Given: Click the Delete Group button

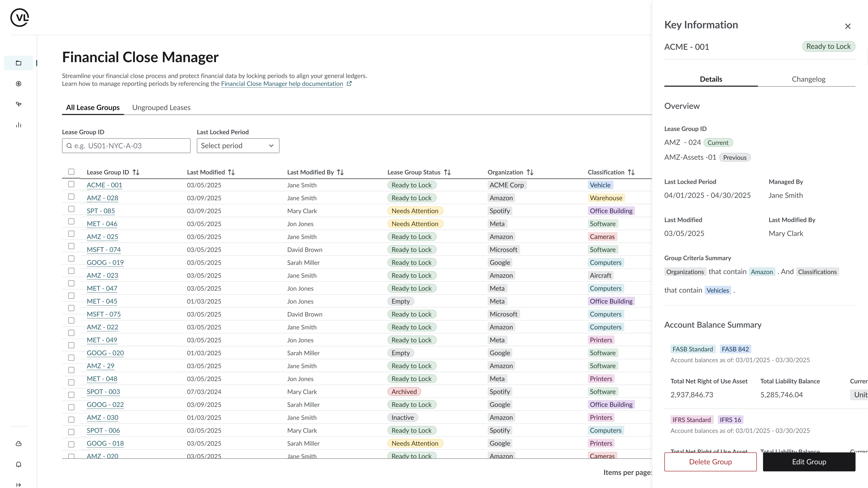Looking at the screenshot, I should pyautogui.click(x=710, y=462).
